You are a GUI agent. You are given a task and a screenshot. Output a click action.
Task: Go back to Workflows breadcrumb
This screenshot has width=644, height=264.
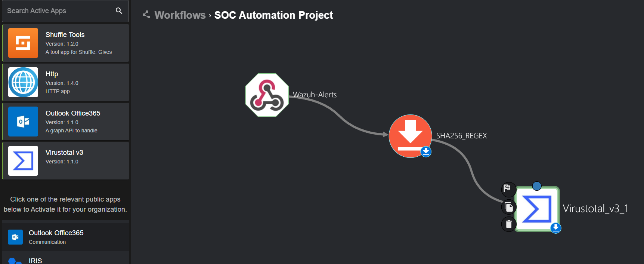click(x=180, y=15)
